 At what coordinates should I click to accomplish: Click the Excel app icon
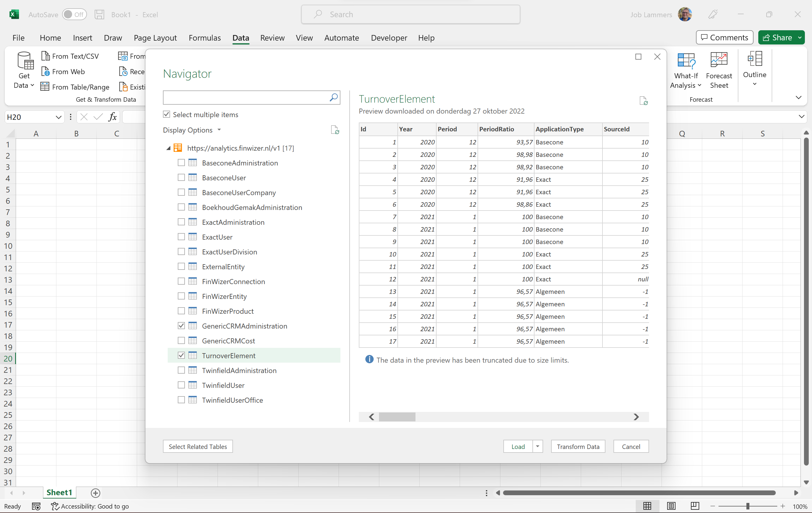pos(14,15)
